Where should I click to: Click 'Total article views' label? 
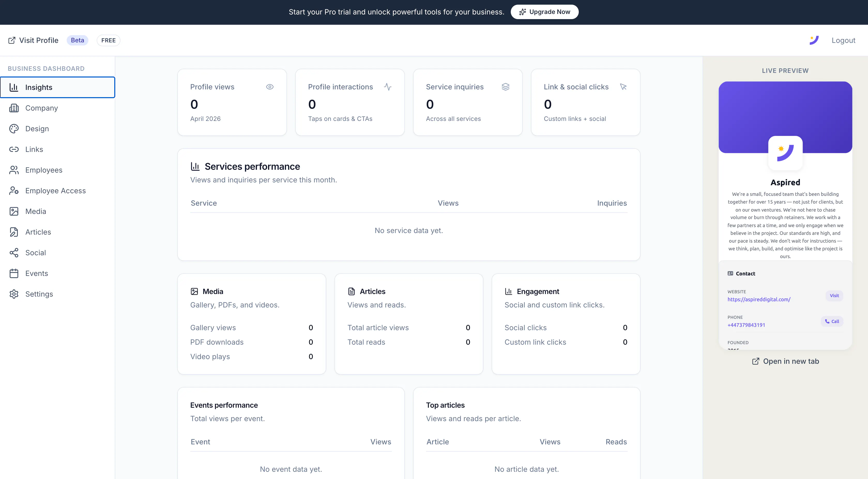(x=378, y=328)
